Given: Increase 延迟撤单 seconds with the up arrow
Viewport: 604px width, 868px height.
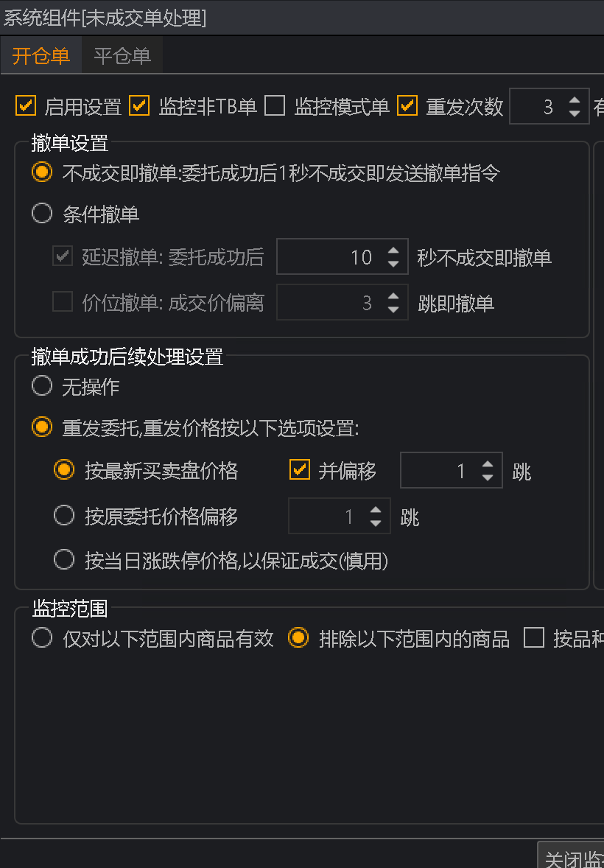Looking at the screenshot, I should point(393,251).
